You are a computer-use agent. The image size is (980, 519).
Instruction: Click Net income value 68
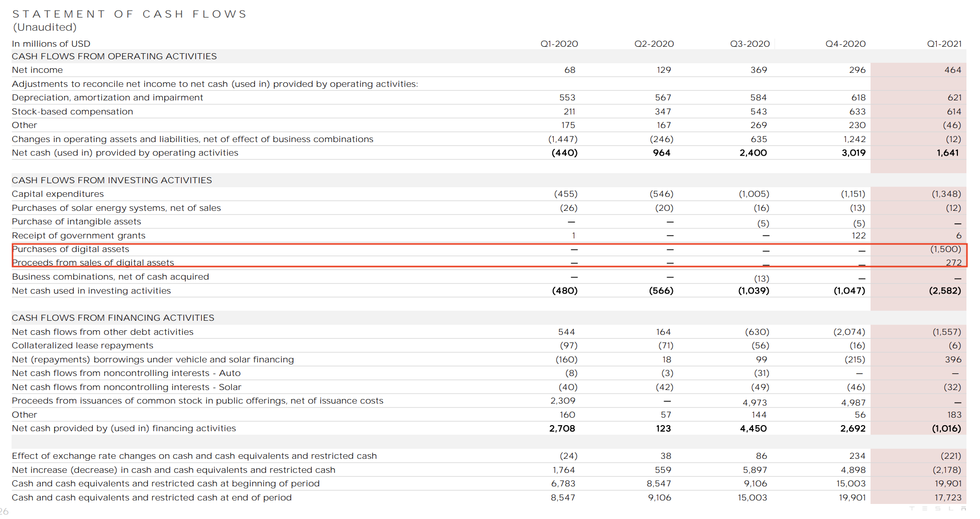click(x=570, y=70)
